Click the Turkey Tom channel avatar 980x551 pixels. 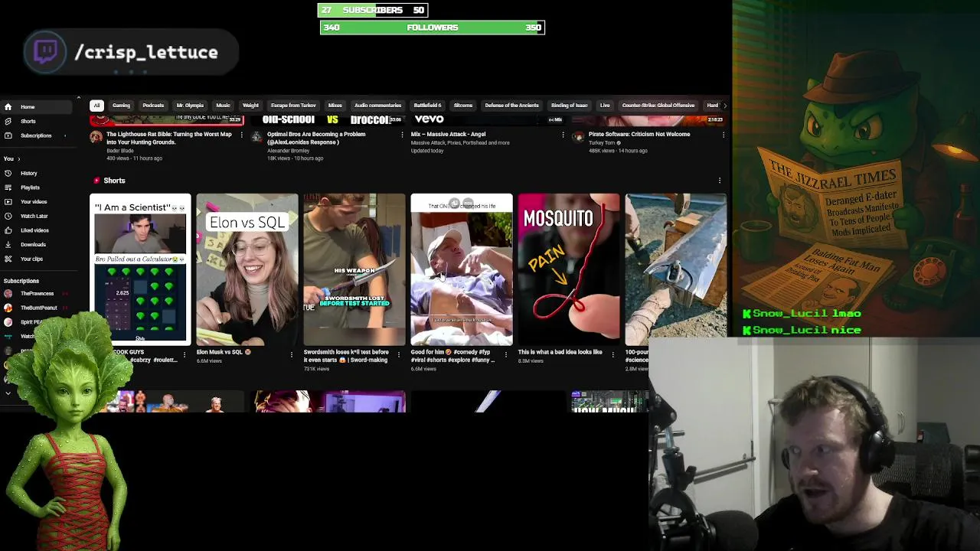pos(578,137)
